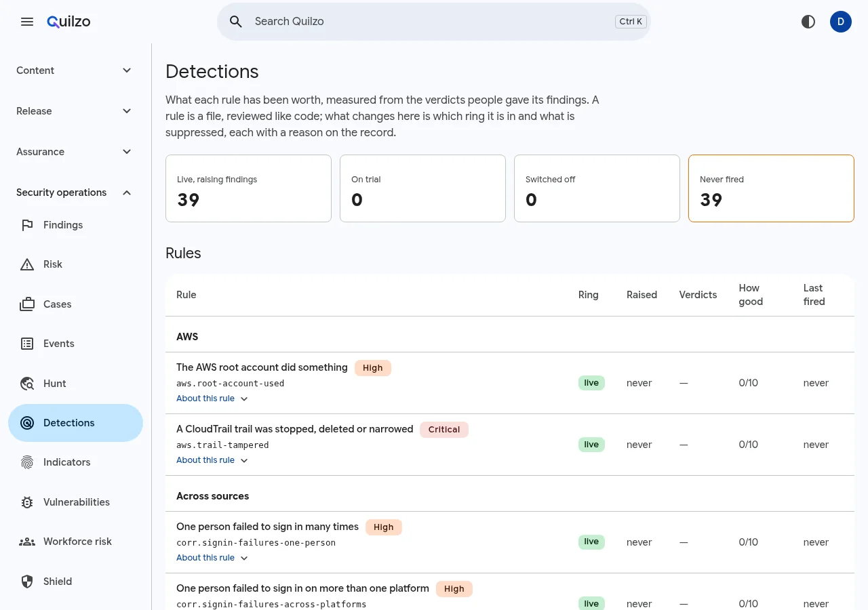Click the Ctrl K shortcut badge
The height and width of the screenshot is (610, 868).
tap(631, 22)
